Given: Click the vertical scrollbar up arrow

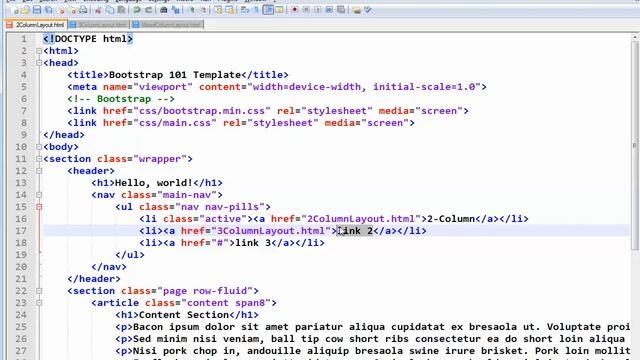Looking at the screenshot, I should (x=635, y=38).
